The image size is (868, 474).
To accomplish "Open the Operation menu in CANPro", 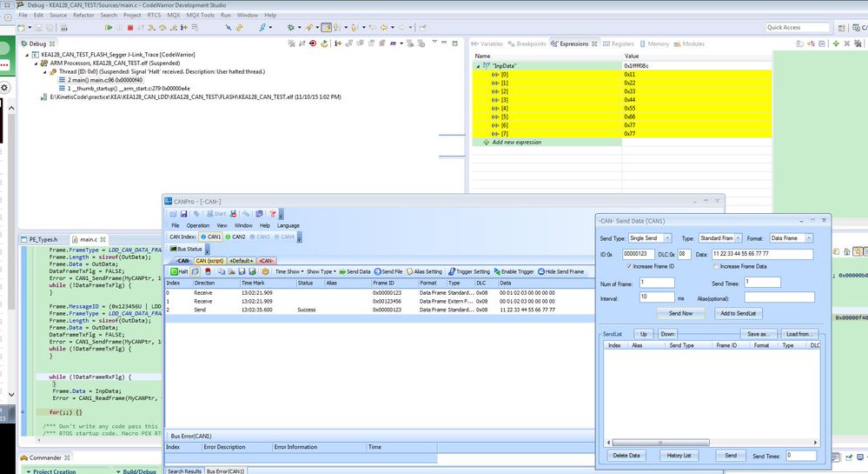I will (x=197, y=225).
